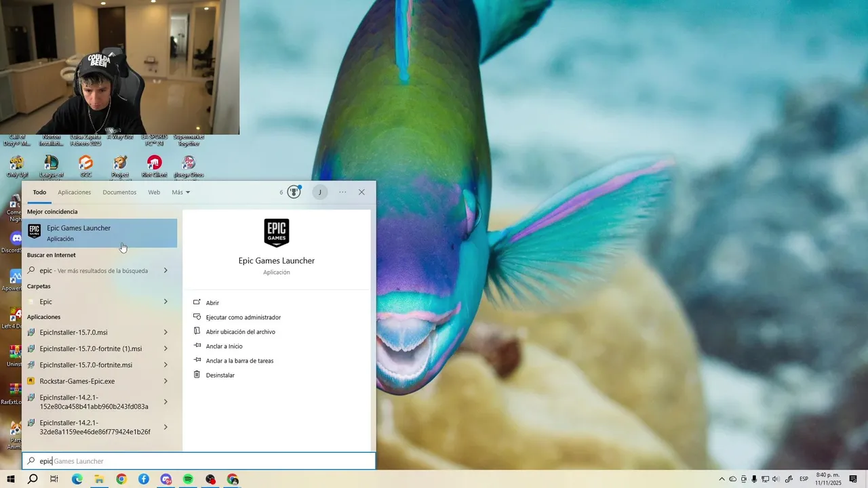Open Google Chrome from taskbar

(121, 479)
